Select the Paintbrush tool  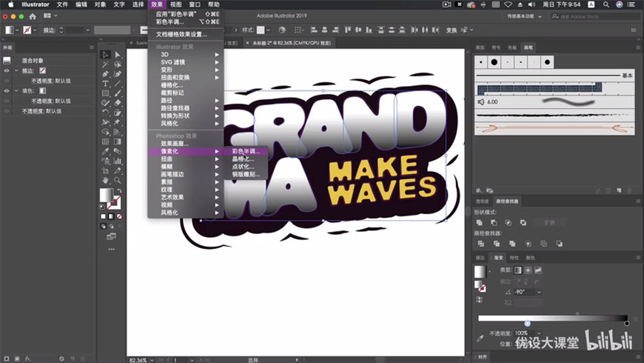(118, 93)
